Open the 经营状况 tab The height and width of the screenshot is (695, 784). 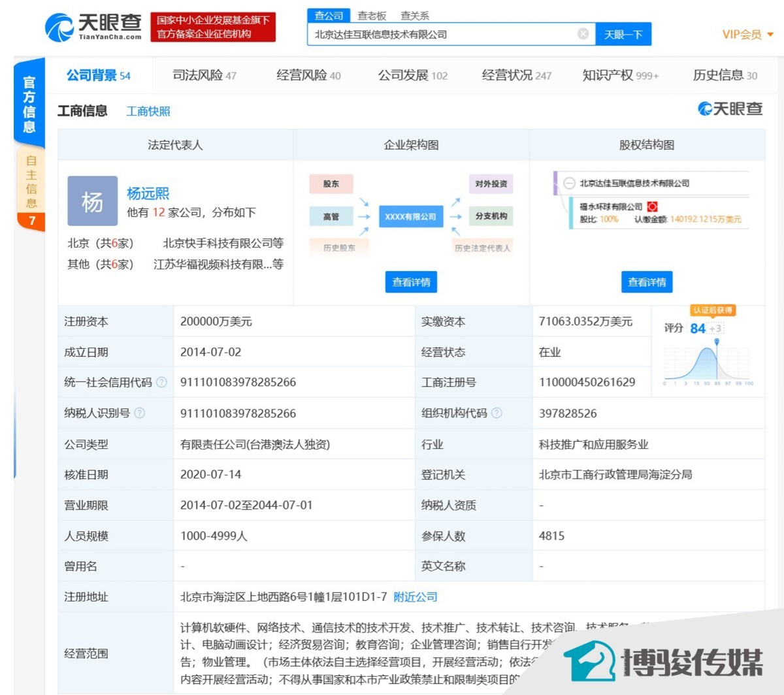point(517,76)
